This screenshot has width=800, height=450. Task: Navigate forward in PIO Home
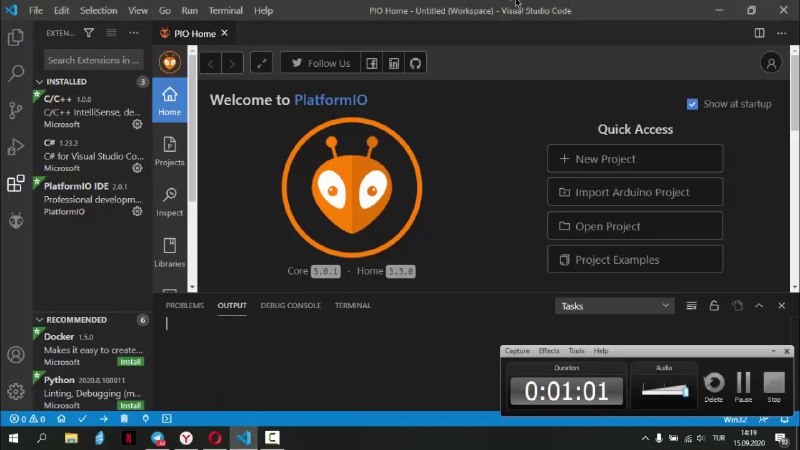click(x=232, y=63)
